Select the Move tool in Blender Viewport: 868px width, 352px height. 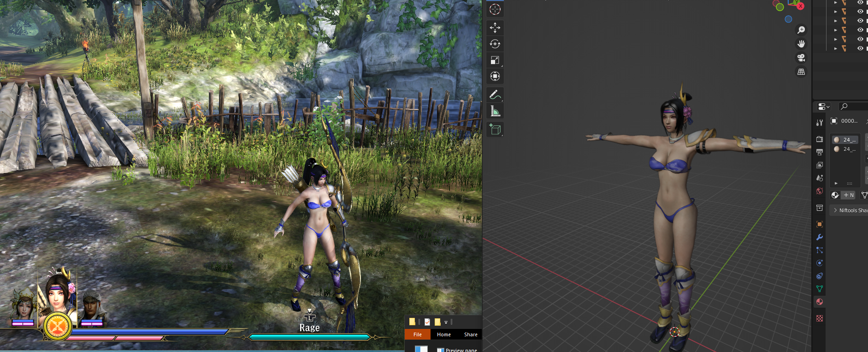pyautogui.click(x=495, y=28)
